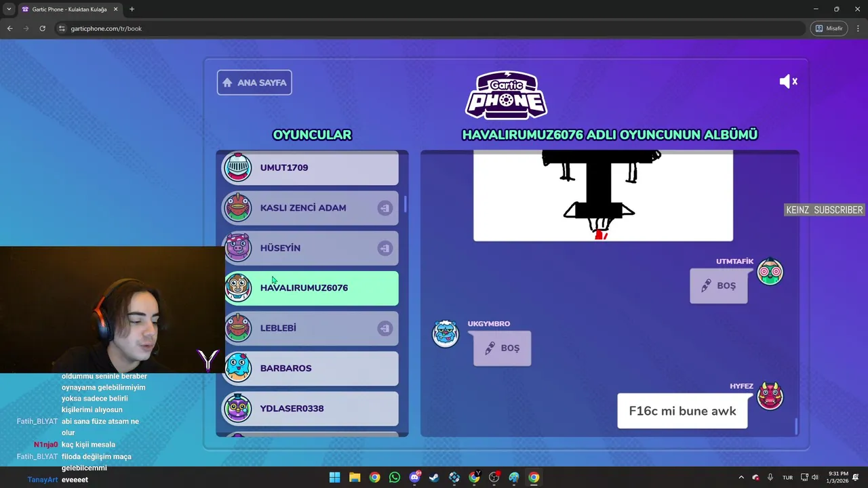Click HAVALIRUMUZ6076's avatar
This screenshot has height=488, width=868.
click(x=238, y=288)
